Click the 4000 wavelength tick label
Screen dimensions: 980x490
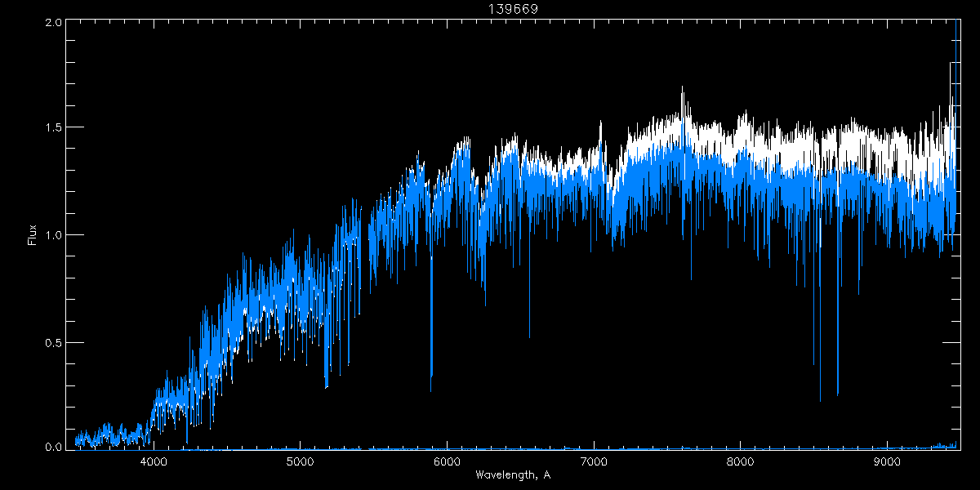click(x=154, y=462)
